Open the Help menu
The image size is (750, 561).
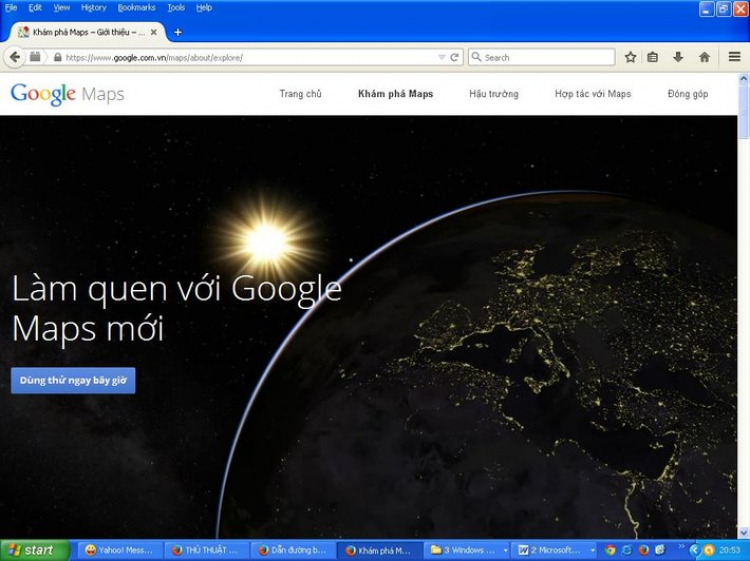pyautogui.click(x=204, y=8)
